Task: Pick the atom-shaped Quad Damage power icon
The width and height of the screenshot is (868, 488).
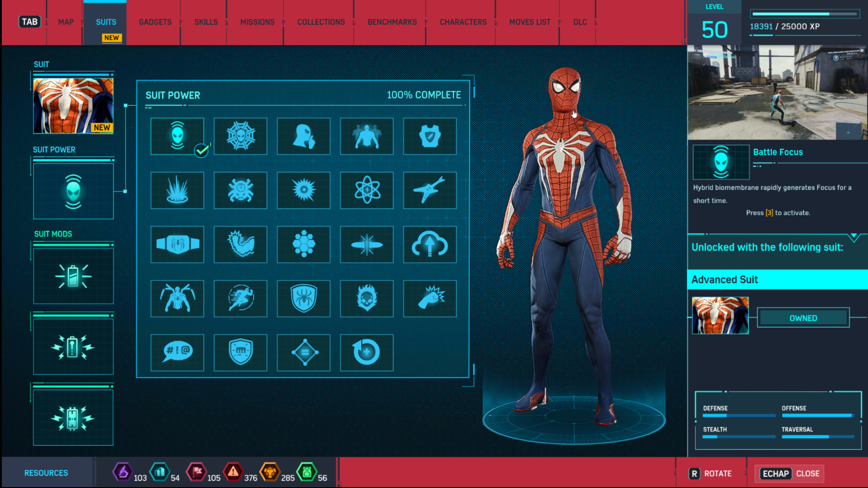Action: click(x=367, y=190)
